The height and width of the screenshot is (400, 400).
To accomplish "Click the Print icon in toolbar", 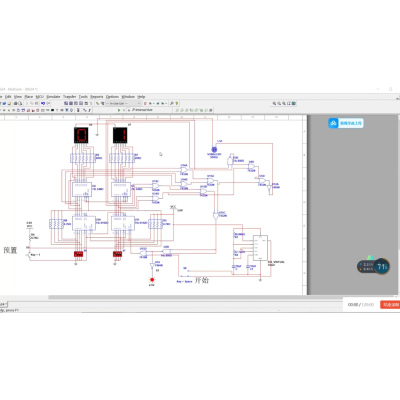I will [15, 103].
